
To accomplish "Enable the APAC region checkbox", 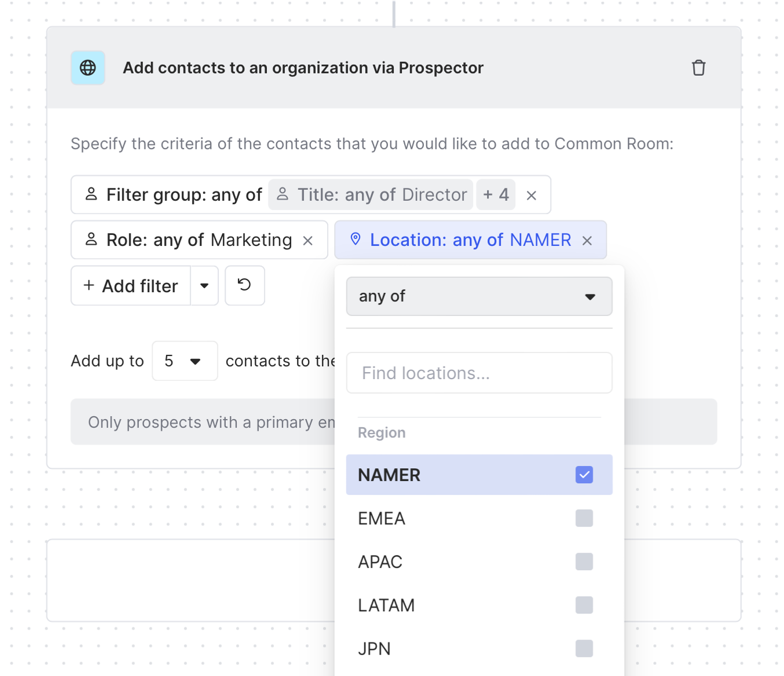I will 584,561.
